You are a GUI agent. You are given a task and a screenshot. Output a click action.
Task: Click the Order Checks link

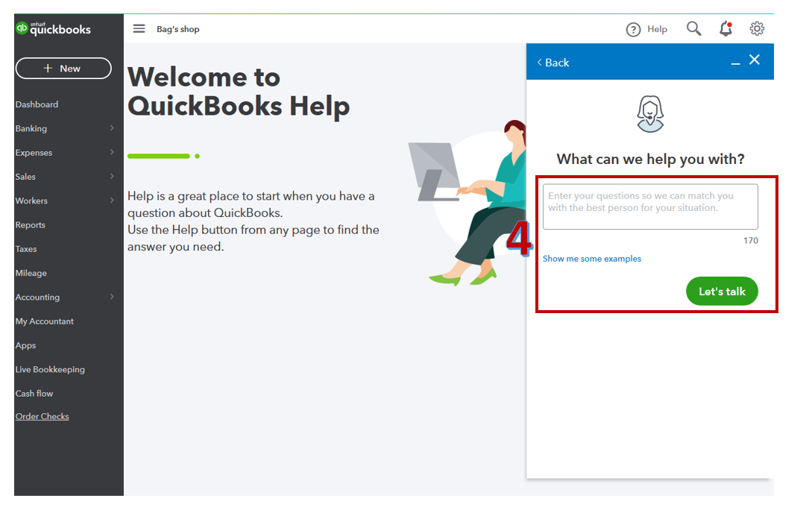point(42,416)
